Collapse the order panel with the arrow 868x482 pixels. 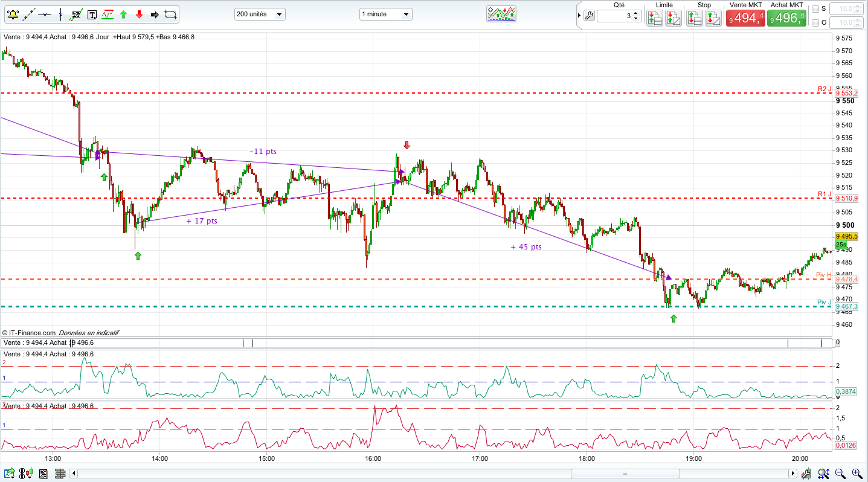(579, 16)
